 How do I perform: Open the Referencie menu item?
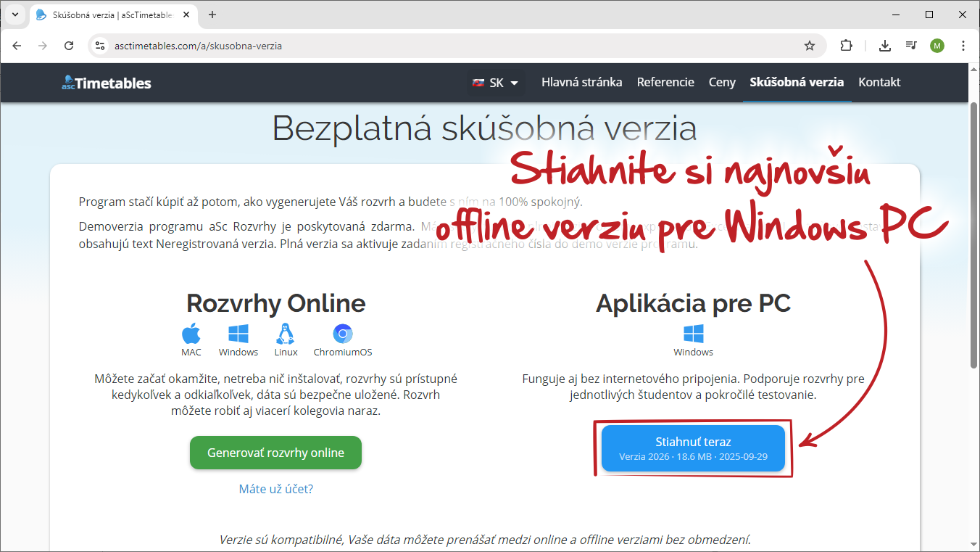coord(665,82)
